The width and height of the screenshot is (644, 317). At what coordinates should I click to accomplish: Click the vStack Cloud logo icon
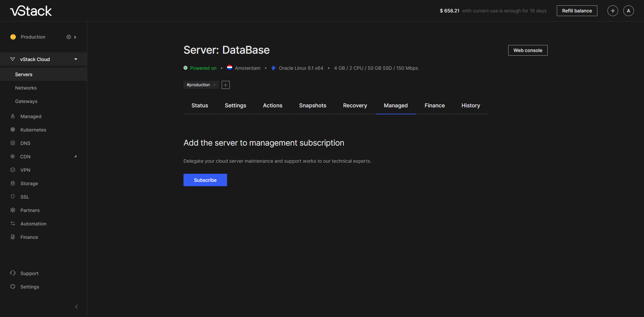[12, 59]
